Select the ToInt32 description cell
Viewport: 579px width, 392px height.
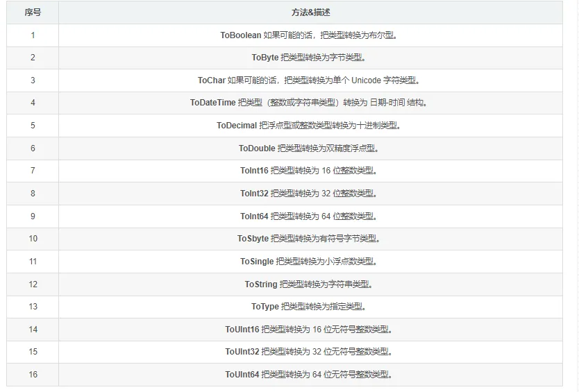click(x=310, y=194)
